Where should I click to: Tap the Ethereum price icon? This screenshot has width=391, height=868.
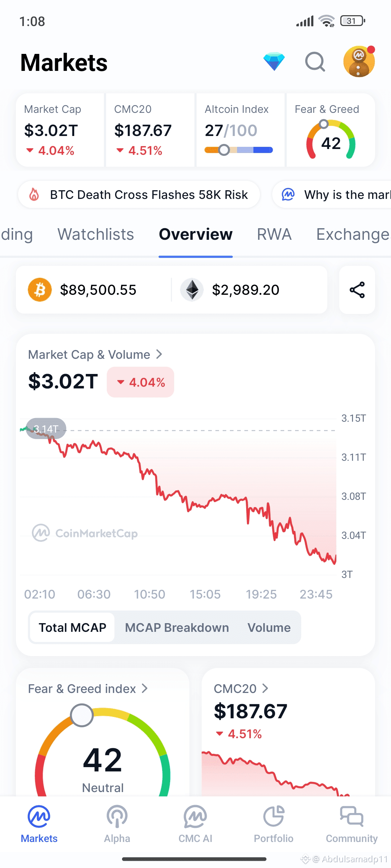click(x=192, y=290)
